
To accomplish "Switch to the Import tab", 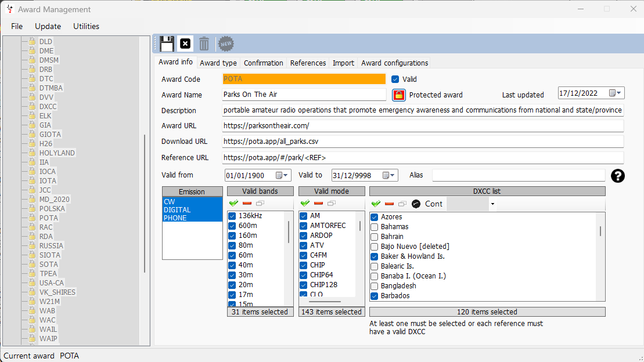I will coord(343,63).
